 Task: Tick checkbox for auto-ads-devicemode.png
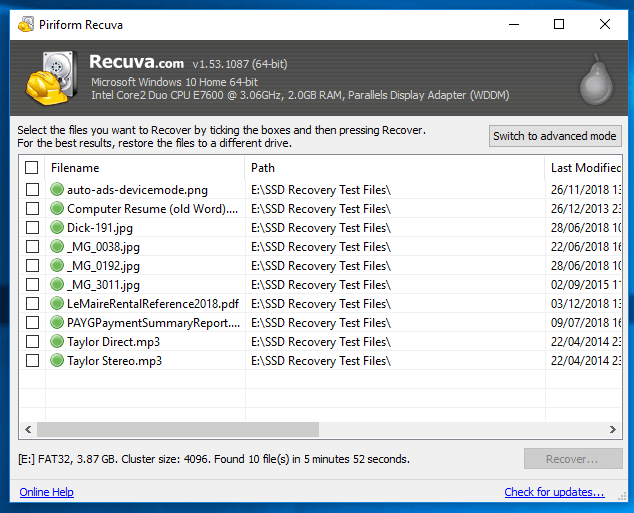click(32, 189)
